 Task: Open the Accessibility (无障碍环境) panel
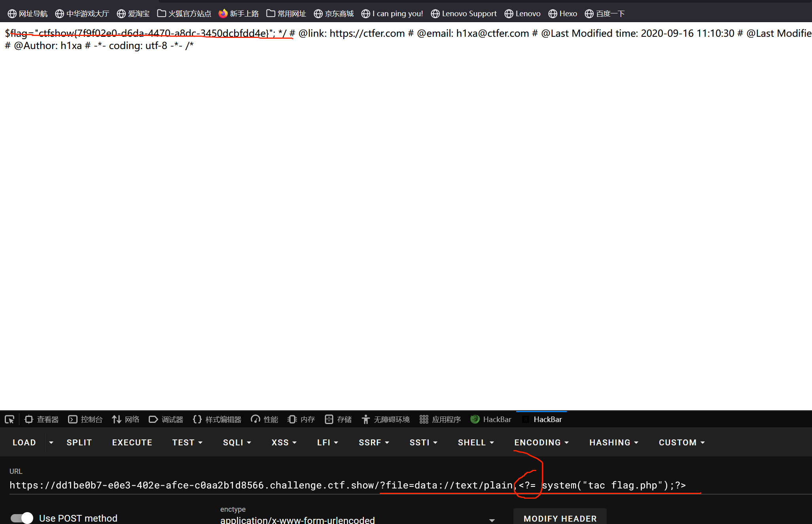click(x=386, y=419)
